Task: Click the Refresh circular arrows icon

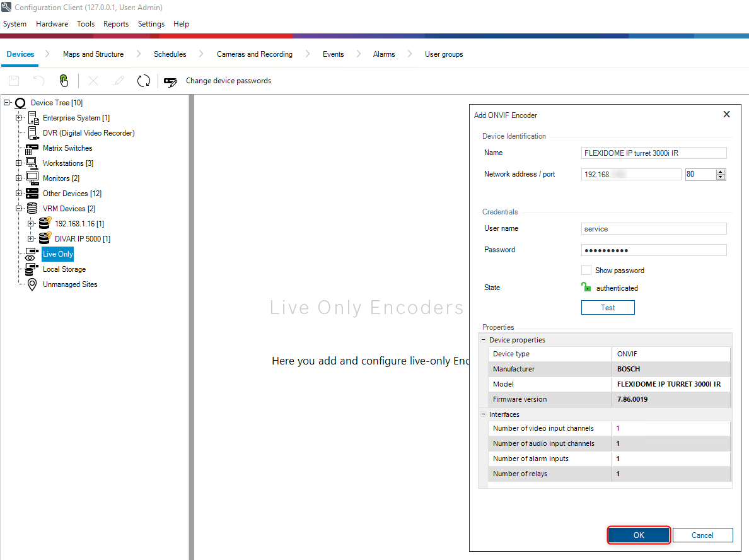Action: point(144,81)
